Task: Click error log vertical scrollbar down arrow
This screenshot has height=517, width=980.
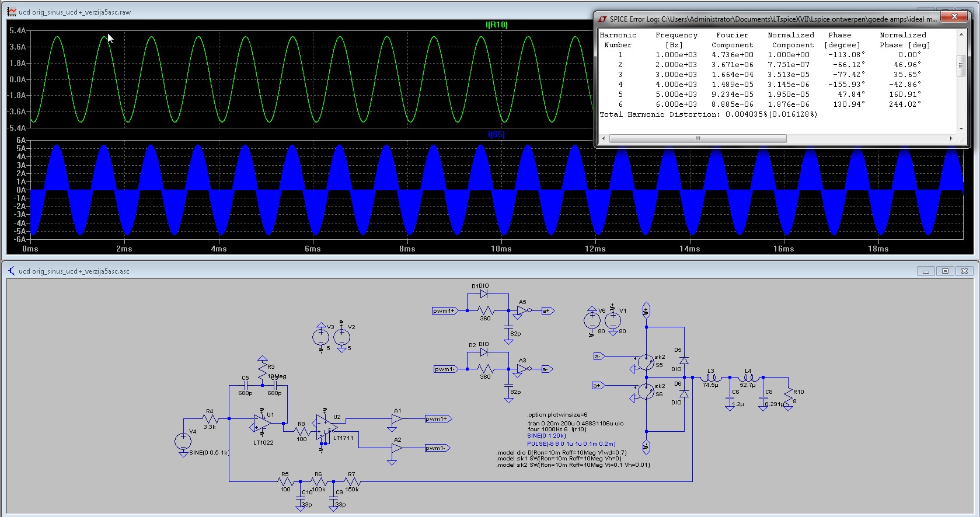Action: click(961, 128)
